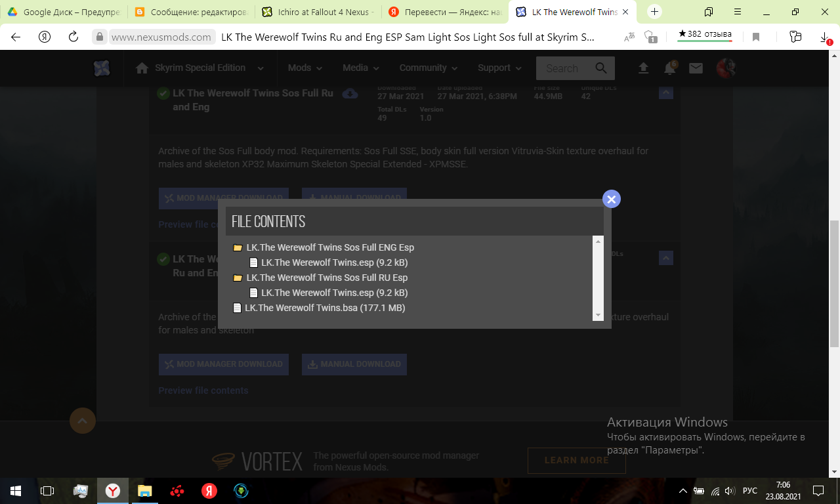
Task: Switch to the Ichiro at Fallout 4 Nexus tab
Action: [318, 12]
